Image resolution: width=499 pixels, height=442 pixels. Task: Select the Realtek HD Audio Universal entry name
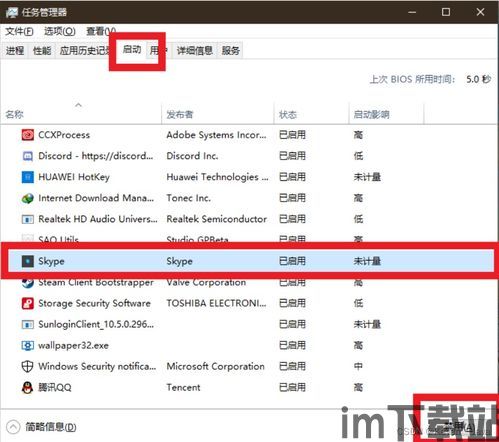(98, 219)
